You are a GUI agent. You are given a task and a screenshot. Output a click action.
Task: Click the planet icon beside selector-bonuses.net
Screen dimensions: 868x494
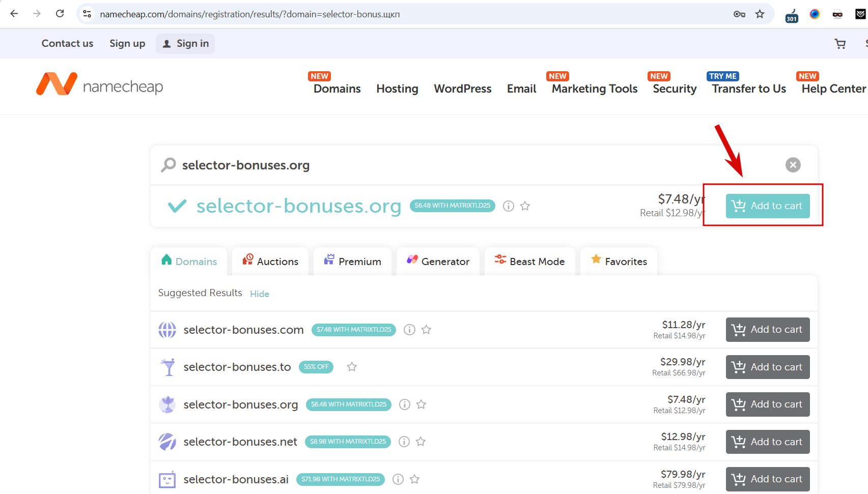(x=167, y=442)
